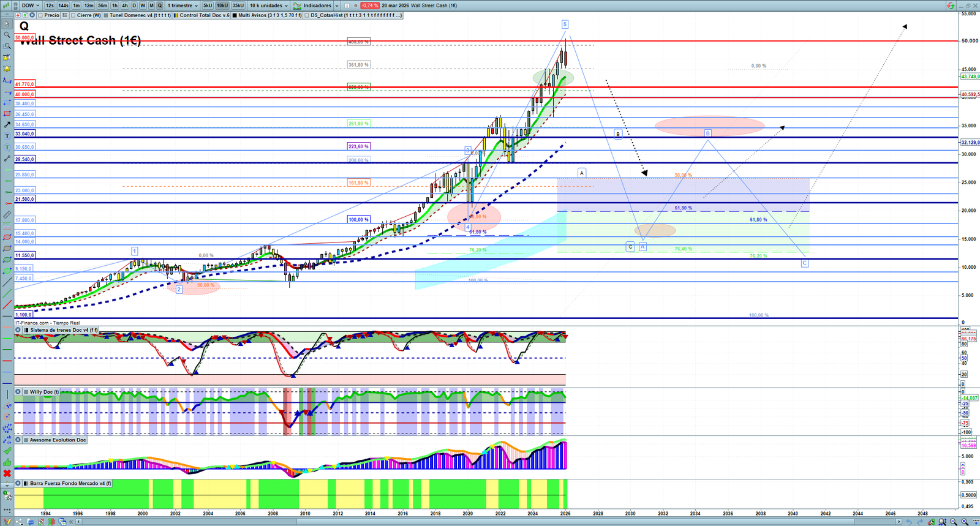This screenshot has width=980, height=526.
Task: Toggle the Precio checkbox
Action: pyautogui.click(x=40, y=15)
